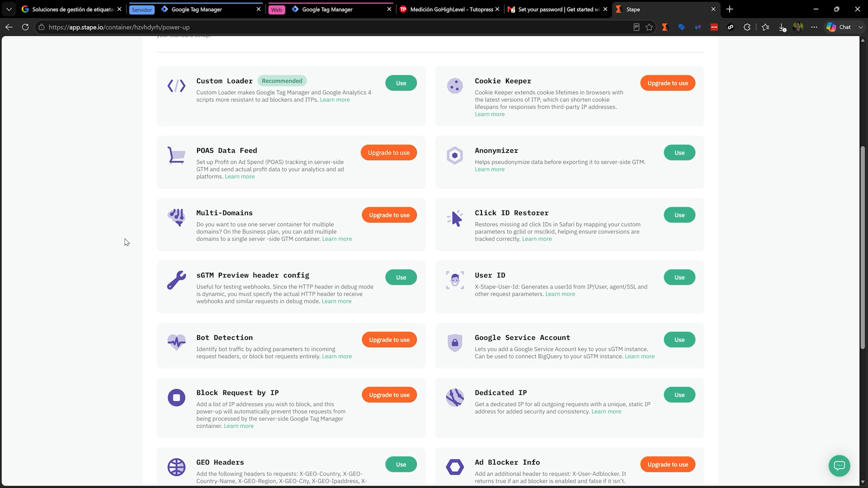Use the User ID power-up
The height and width of the screenshot is (488, 868).
tap(679, 277)
